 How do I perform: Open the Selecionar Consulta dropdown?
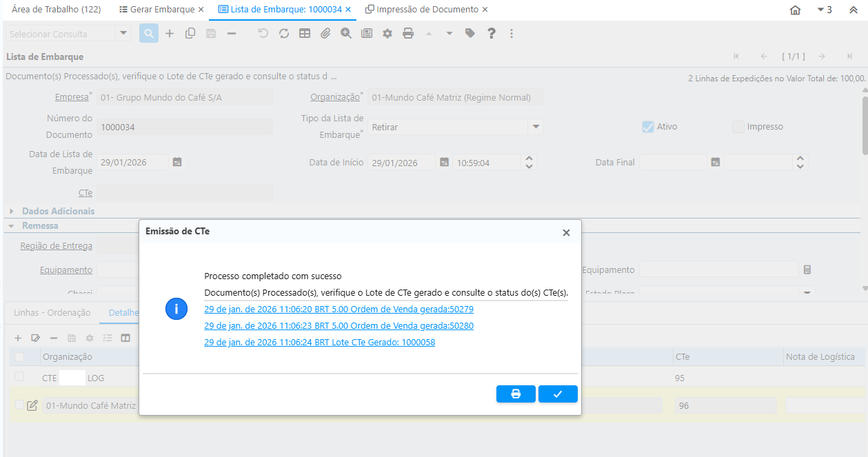tap(123, 33)
